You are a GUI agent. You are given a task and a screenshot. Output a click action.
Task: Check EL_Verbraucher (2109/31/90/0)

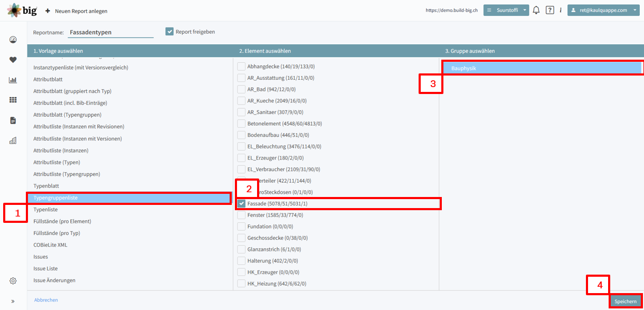(241, 170)
